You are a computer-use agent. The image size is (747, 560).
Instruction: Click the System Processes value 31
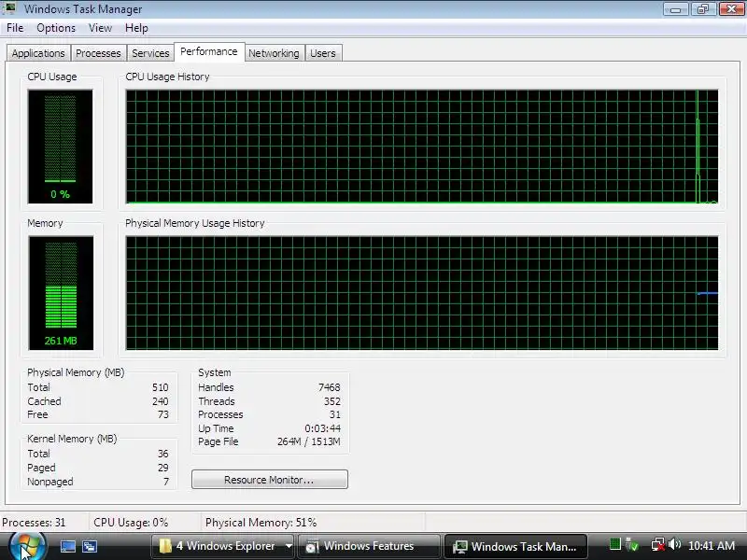click(335, 414)
